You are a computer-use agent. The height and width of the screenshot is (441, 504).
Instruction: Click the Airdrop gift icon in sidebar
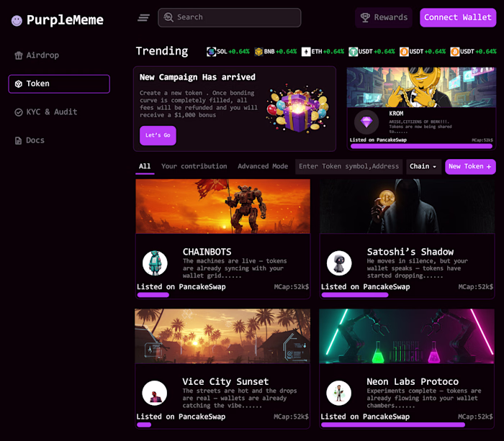(19, 55)
